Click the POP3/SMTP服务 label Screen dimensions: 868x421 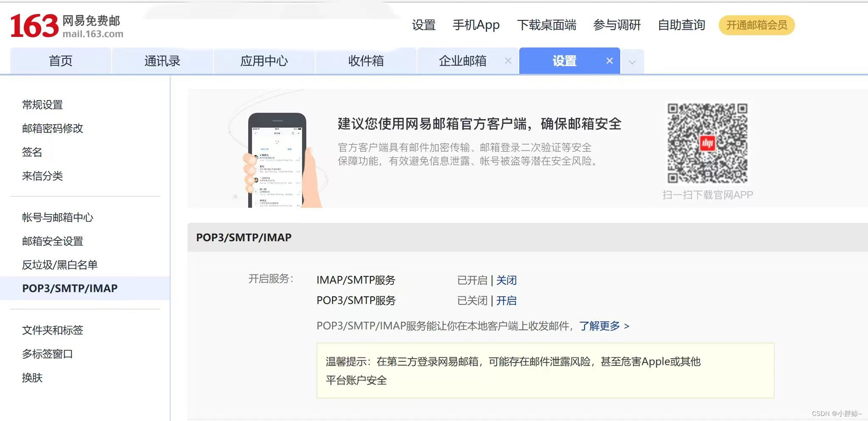[x=356, y=301]
